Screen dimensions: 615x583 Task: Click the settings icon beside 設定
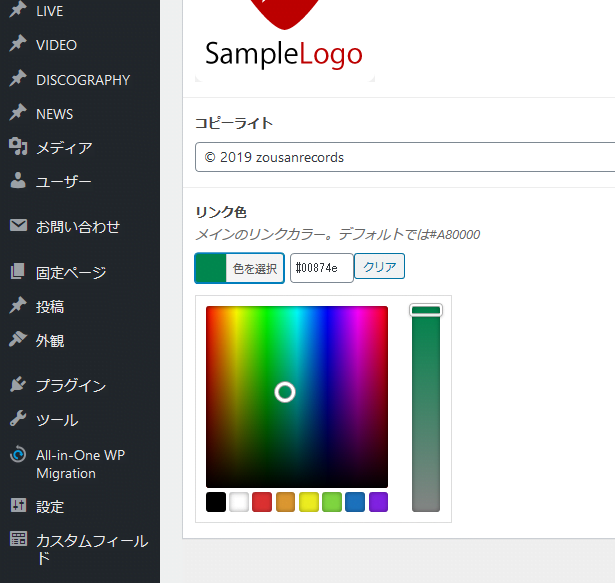18,505
